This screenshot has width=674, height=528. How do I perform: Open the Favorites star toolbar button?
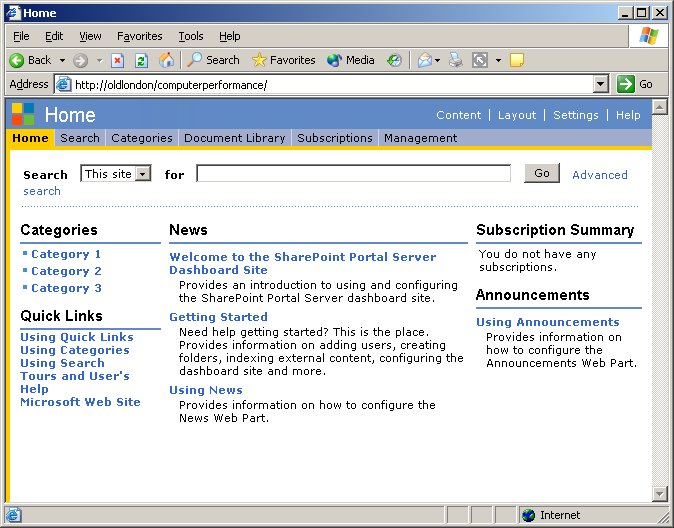tap(284, 60)
